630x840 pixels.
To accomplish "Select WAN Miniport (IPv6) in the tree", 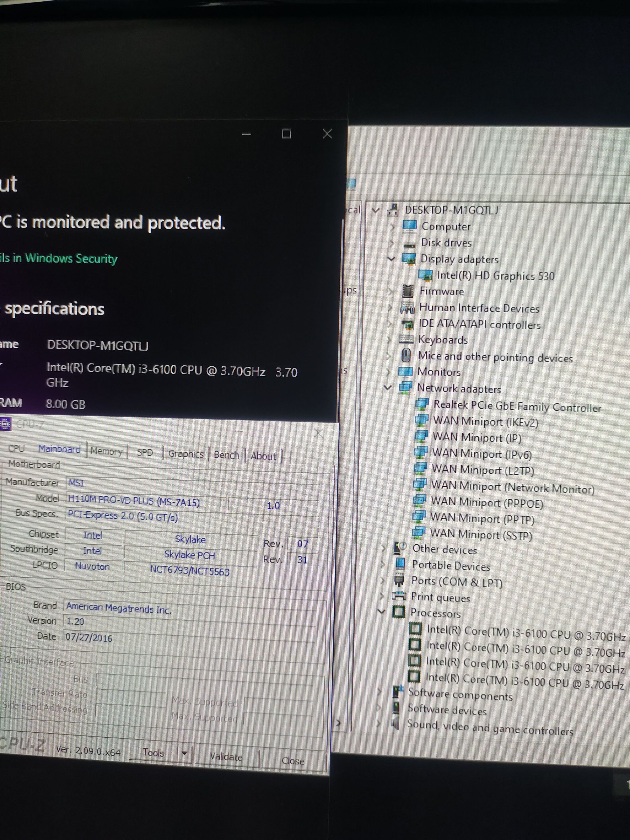I will (x=482, y=454).
